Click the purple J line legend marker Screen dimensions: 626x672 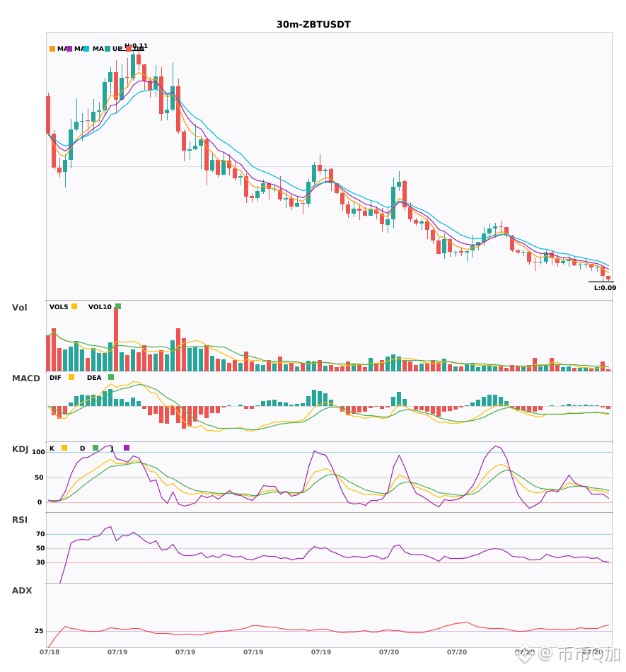pos(127,448)
